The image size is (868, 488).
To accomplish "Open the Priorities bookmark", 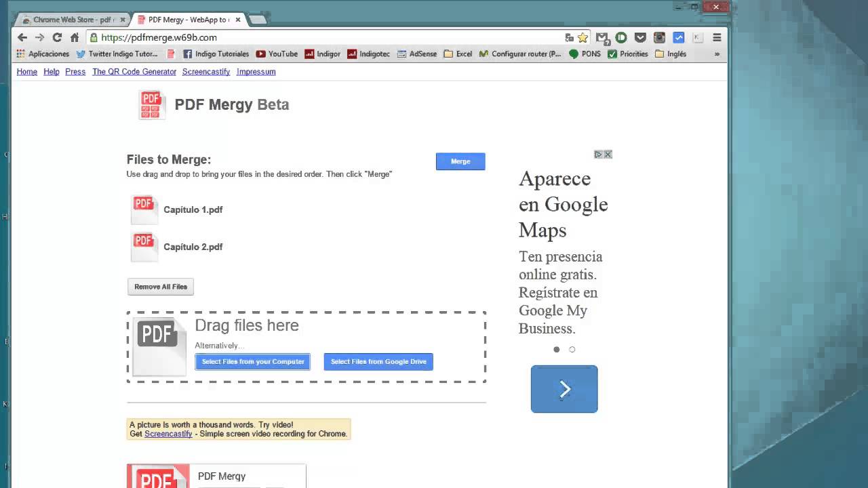I will 628,54.
